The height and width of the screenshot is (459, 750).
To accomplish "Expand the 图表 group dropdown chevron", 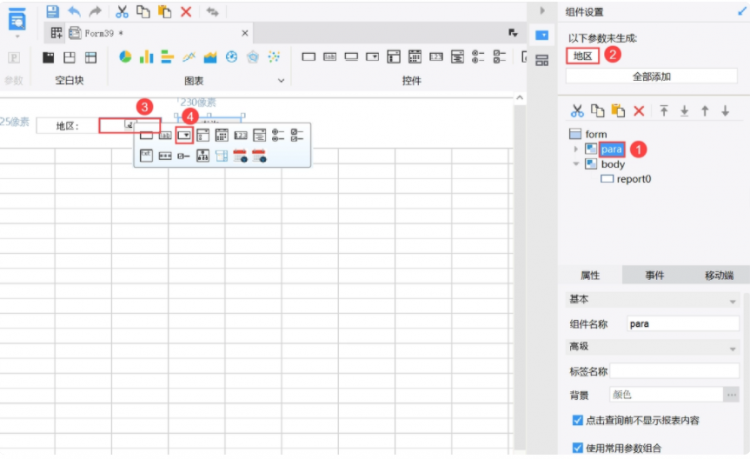I will 281,80.
